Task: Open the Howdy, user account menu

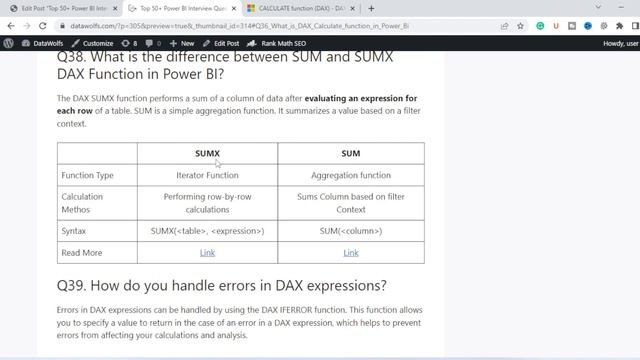Action: (620, 43)
